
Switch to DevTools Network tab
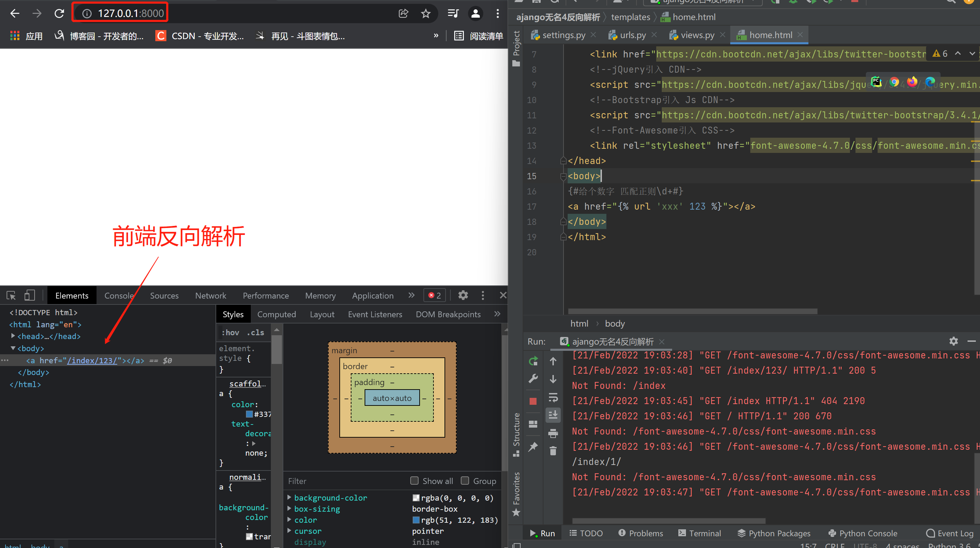point(210,296)
